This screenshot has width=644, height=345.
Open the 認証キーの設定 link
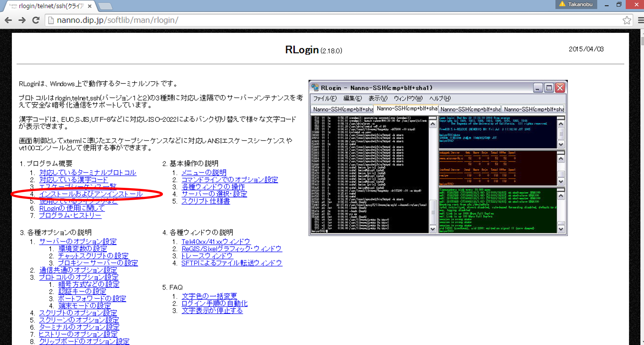click(x=82, y=291)
